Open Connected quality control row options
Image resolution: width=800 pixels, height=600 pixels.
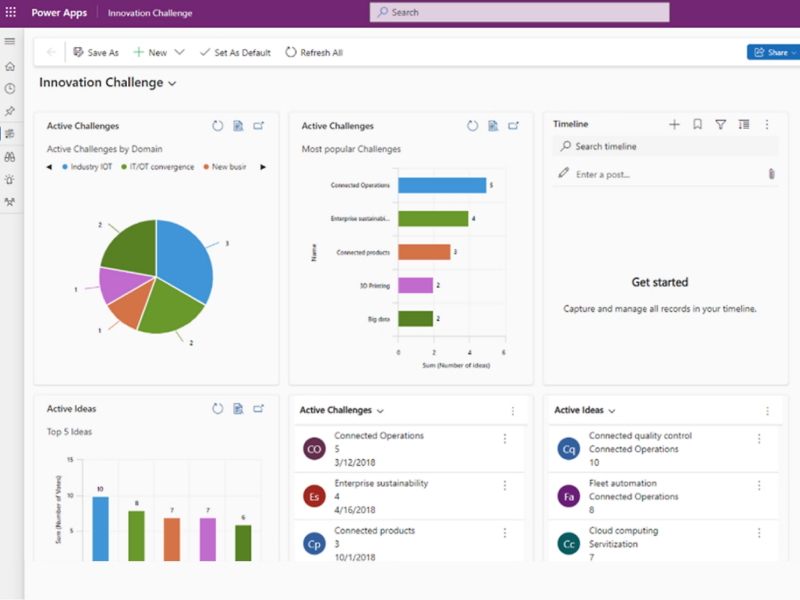click(x=759, y=438)
